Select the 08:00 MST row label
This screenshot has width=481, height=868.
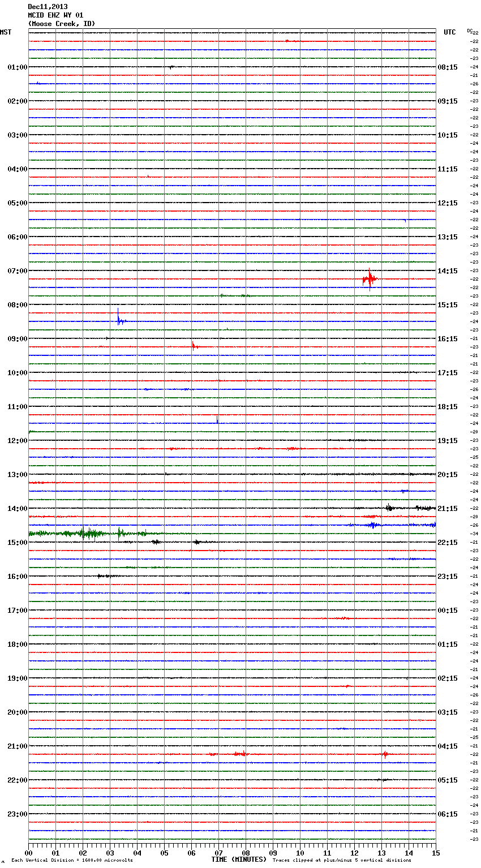click(x=17, y=305)
